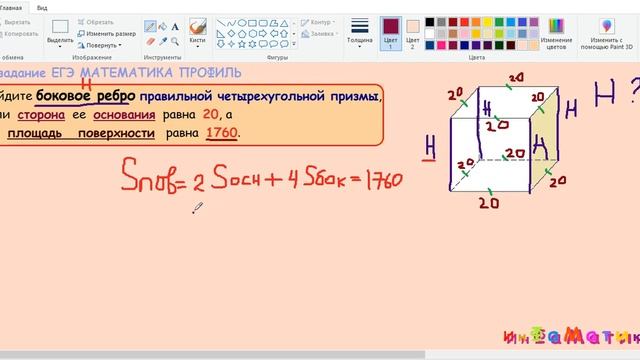
Task: Choose the Up arrow shape
Action: (284, 33)
